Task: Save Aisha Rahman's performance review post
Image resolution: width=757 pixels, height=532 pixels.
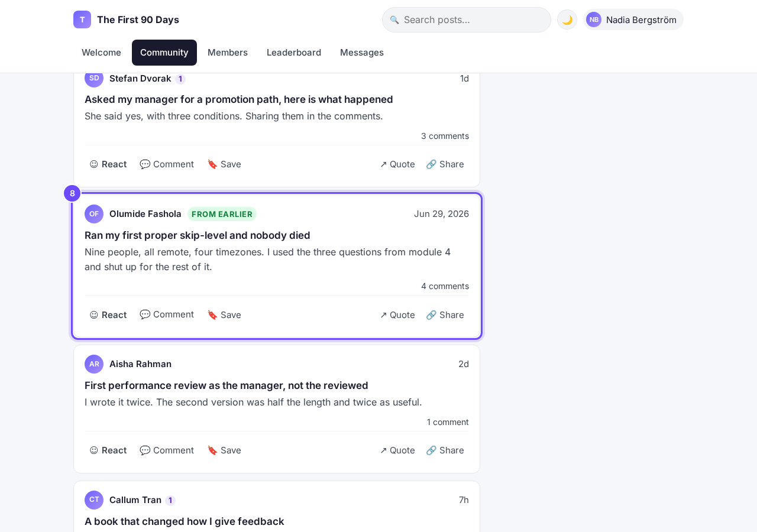Action: pos(224,450)
